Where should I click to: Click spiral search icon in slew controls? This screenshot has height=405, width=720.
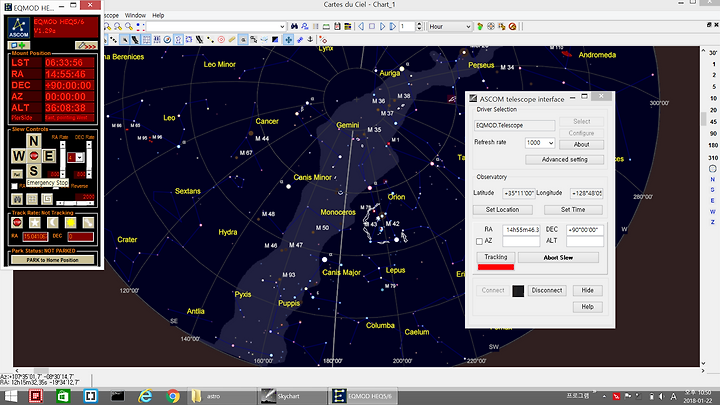point(47,199)
